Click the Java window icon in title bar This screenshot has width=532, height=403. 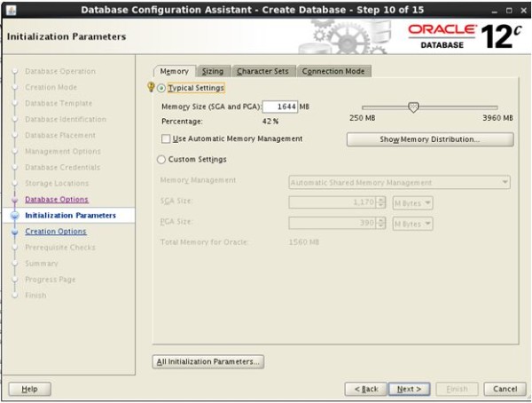tap(11, 10)
